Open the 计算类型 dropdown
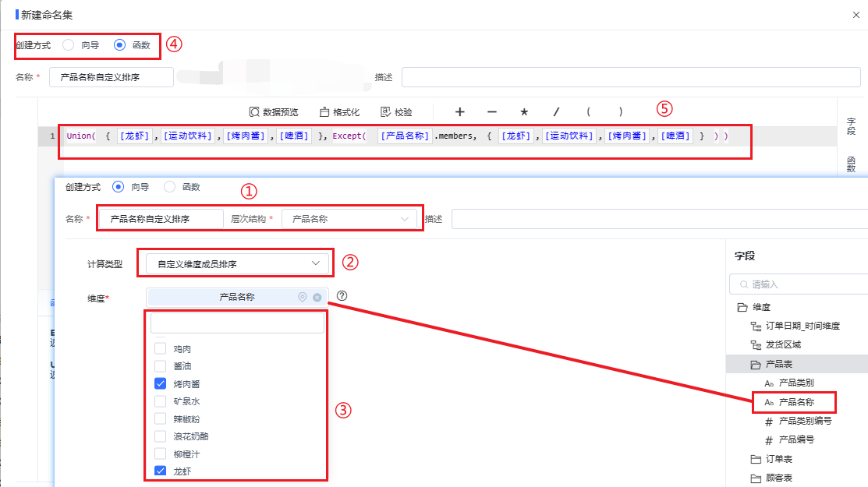 [x=238, y=263]
